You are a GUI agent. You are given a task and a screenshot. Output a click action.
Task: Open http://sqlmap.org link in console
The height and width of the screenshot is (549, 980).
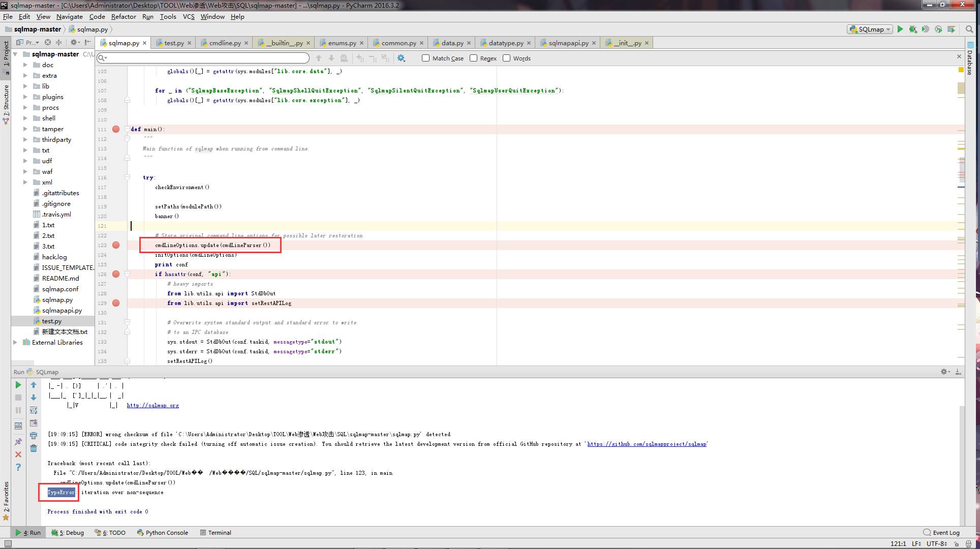[152, 405]
